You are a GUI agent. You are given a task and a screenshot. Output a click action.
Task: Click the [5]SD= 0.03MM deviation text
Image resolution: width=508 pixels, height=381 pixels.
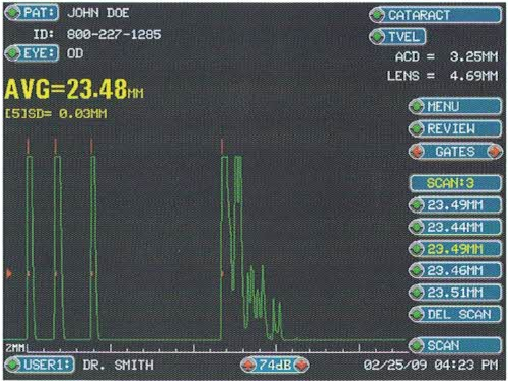(x=56, y=114)
